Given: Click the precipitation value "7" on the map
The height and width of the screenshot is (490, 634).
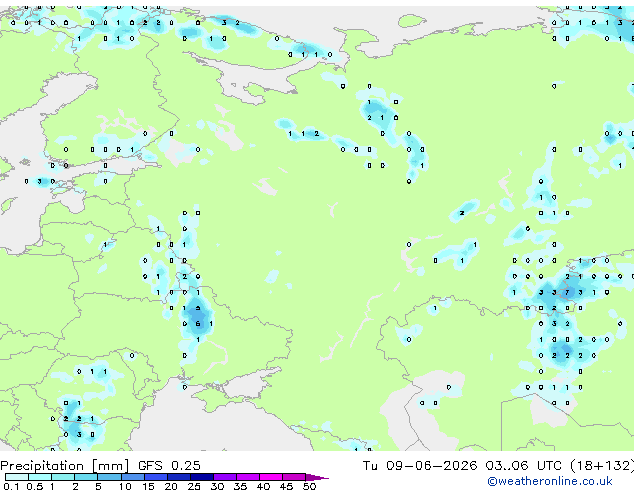Looking at the screenshot, I should [x=567, y=292].
